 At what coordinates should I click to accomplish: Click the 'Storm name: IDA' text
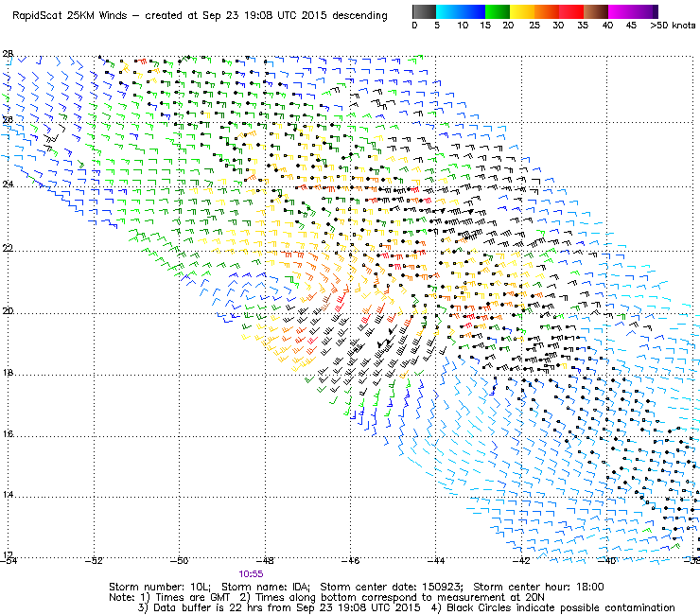coord(266,587)
